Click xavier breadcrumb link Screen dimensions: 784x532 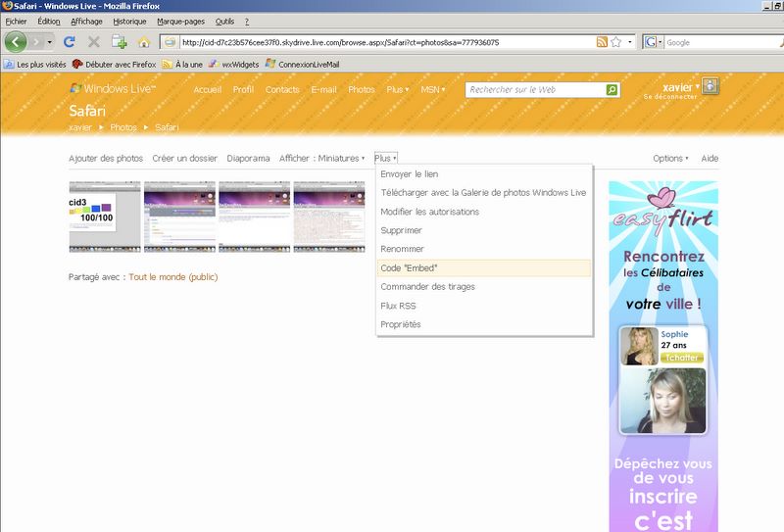pyautogui.click(x=80, y=127)
